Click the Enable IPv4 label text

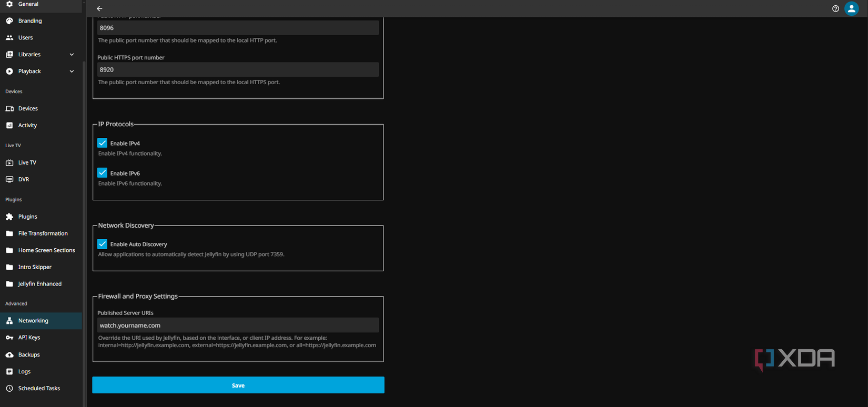125,143
